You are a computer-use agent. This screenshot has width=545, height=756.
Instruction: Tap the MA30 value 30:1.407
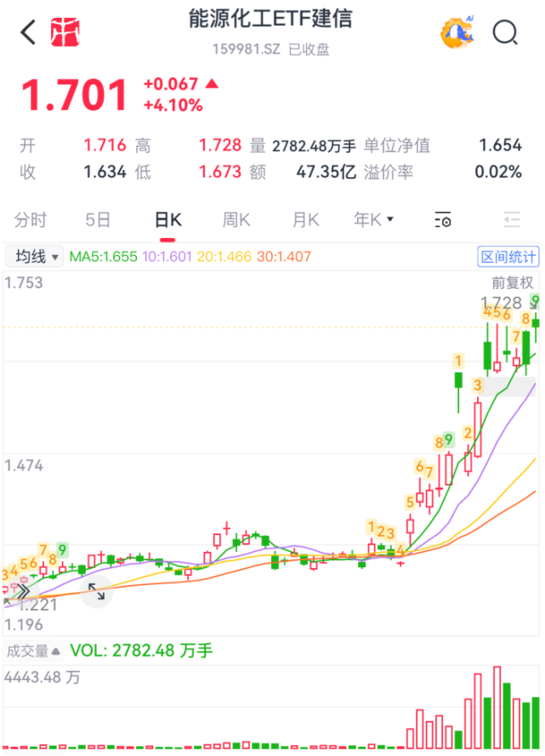click(284, 257)
